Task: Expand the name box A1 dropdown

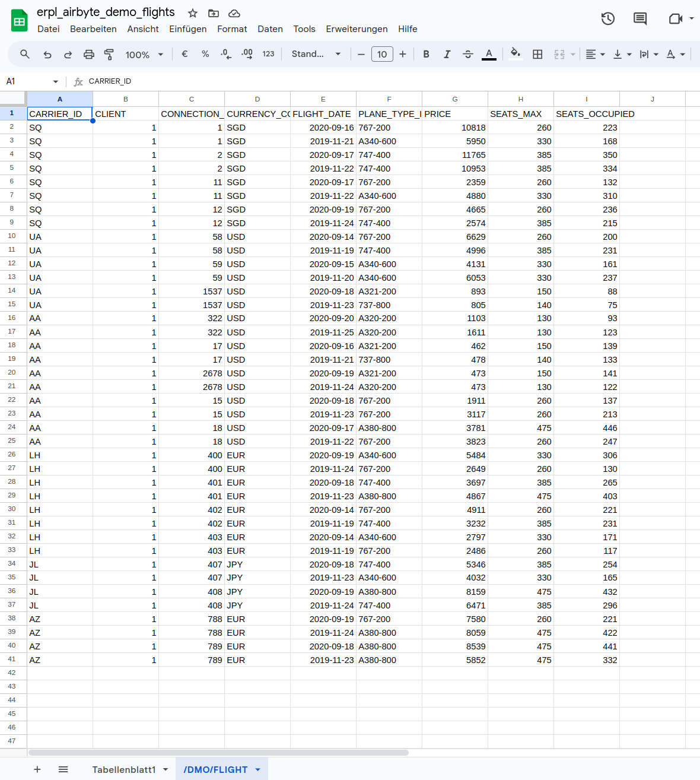Action: pyautogui.click(x=56, y=81)
